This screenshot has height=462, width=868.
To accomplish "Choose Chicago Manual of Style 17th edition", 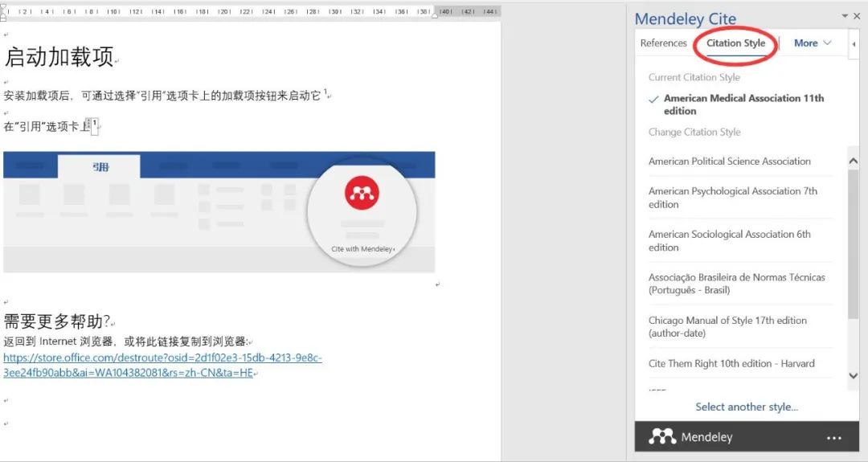I will click(x=727, y=326).
